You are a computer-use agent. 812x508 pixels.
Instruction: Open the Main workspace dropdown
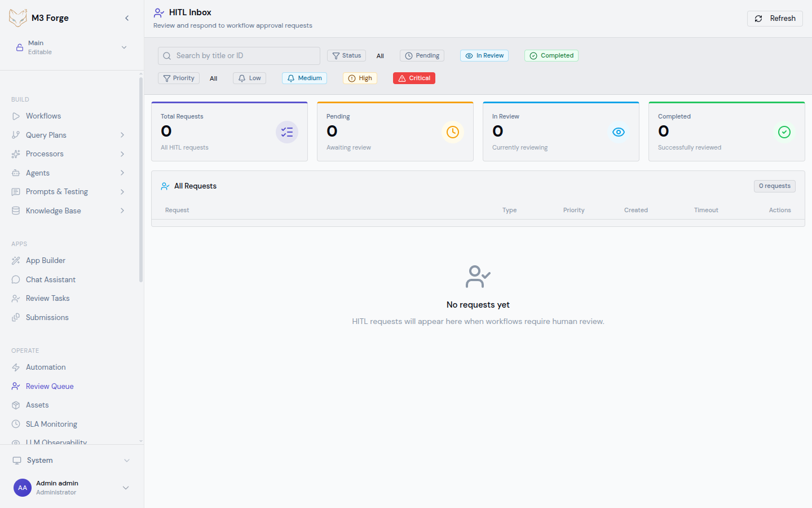pyautogui.click(x=124, y=47)
